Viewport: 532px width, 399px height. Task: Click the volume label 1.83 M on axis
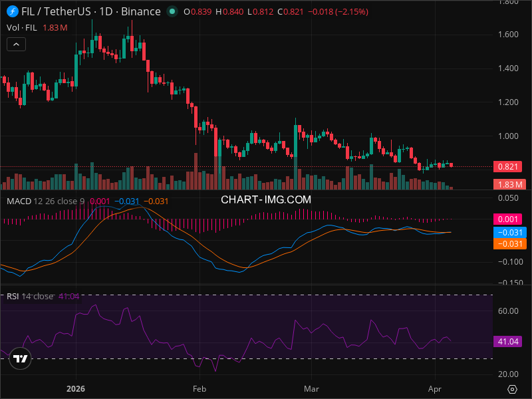(x=509, y=184)
